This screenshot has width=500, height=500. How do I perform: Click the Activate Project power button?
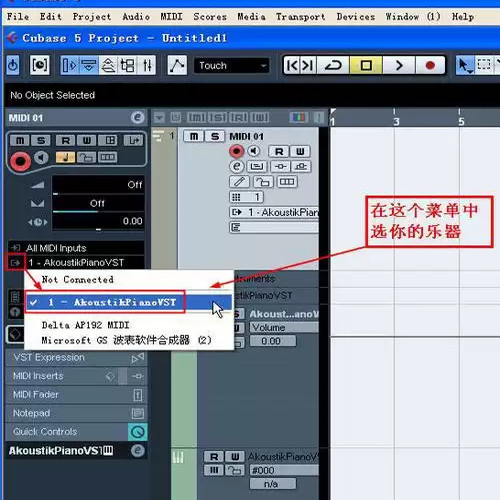coord(13,65)
